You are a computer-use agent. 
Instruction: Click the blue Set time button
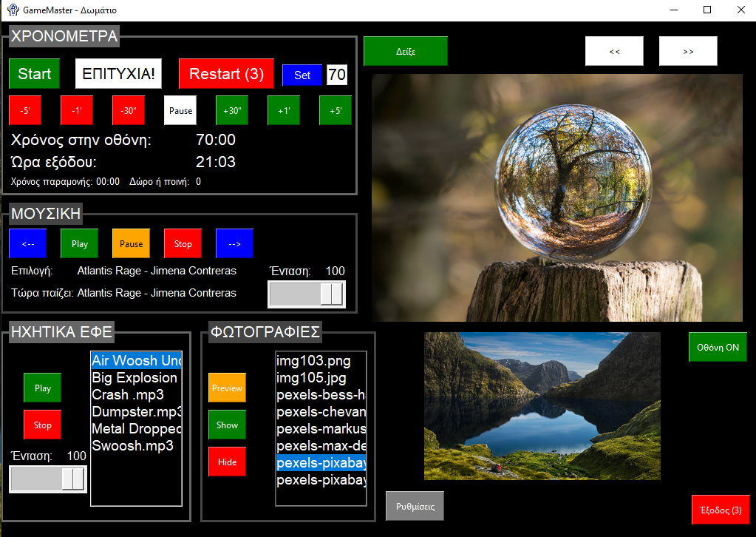pyautogui.click(x=302, y=75)
